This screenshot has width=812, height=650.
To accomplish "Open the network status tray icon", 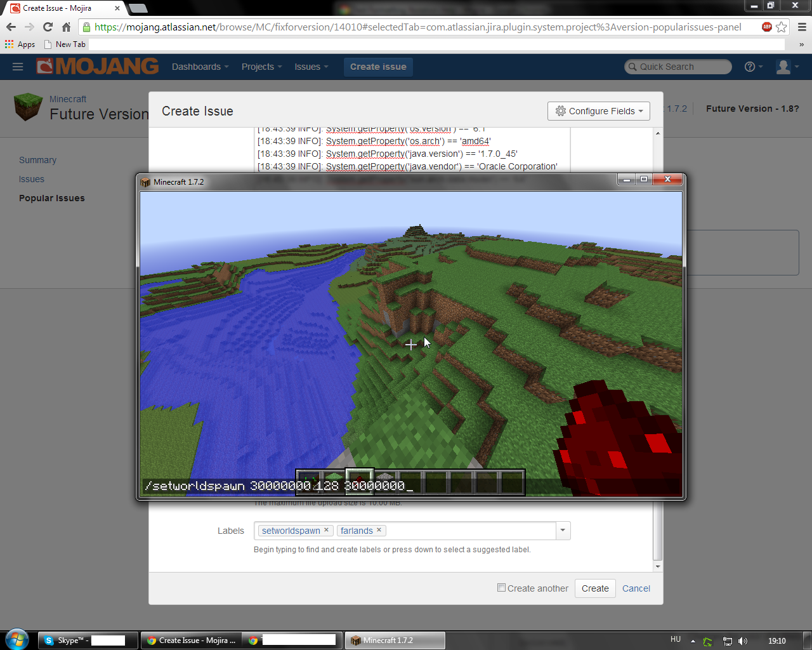I will [x=728, y=641].
